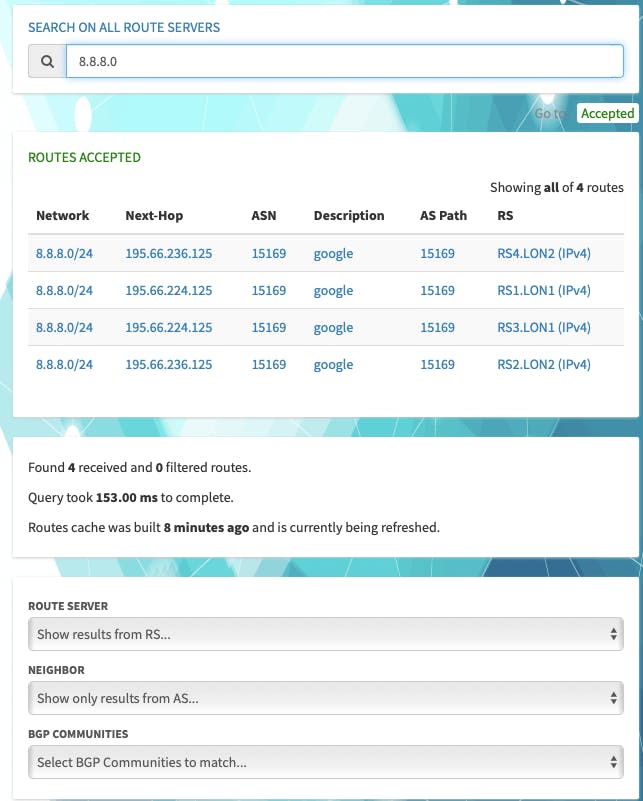The image size is (643, 801).
Task: Click next-hop 195.66.236.125 in the RS4.LON2 row
Action: click(168, 254)
